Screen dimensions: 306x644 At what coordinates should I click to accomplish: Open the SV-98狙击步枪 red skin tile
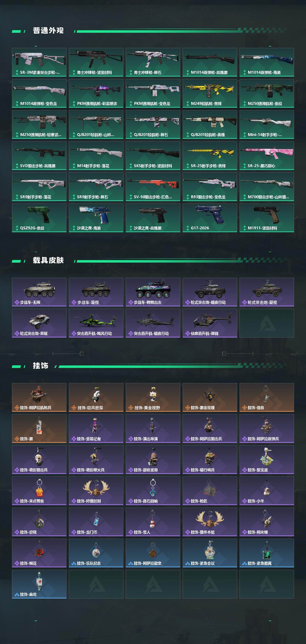point(153,187)
